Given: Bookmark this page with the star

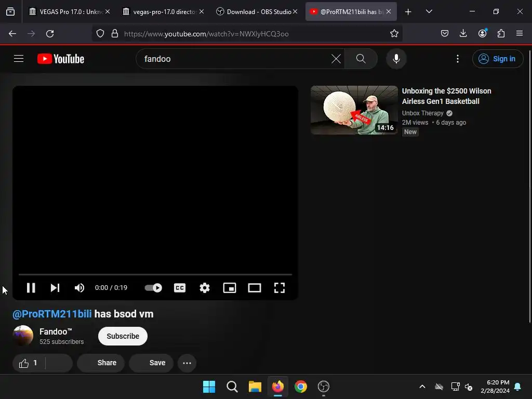Looking at the screenshot, I should pyautogui.click(x=394, y=34).
